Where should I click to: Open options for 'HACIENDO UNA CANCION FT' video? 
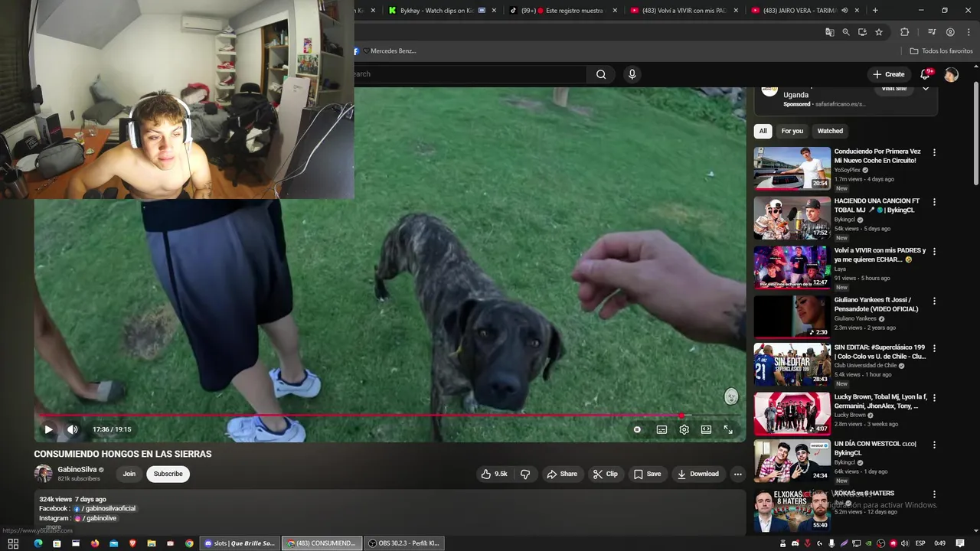pos(934,202)
